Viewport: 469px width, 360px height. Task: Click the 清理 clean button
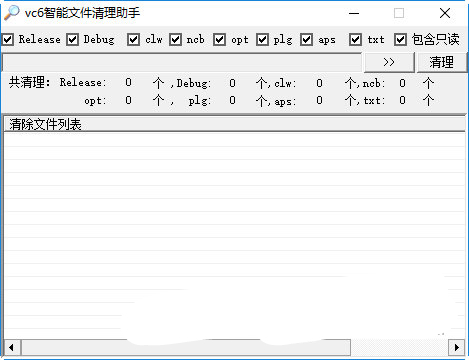[x=441, y=62]
